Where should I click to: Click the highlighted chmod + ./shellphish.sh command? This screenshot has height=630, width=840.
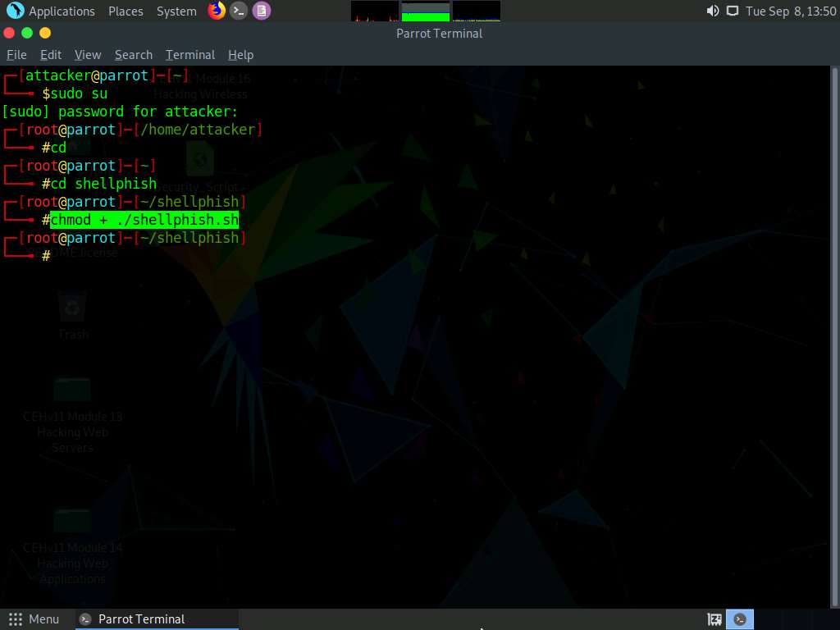144,220
